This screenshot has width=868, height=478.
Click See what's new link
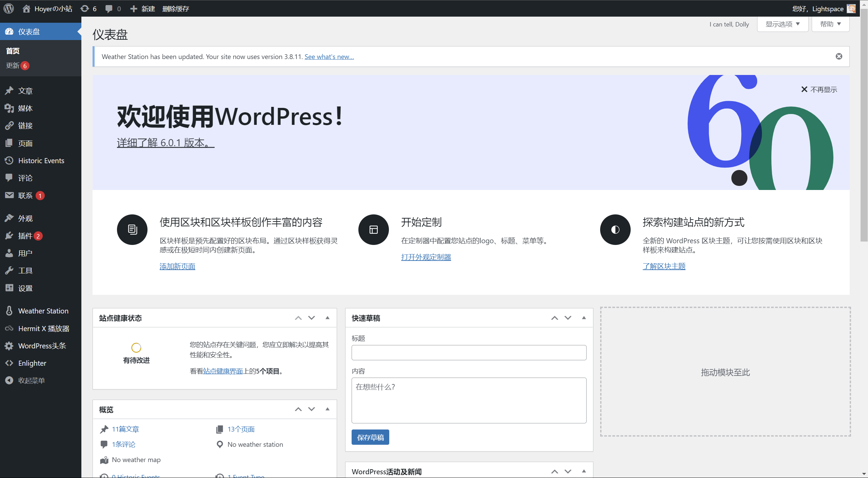pyautogui.click(x=329, y=57)
